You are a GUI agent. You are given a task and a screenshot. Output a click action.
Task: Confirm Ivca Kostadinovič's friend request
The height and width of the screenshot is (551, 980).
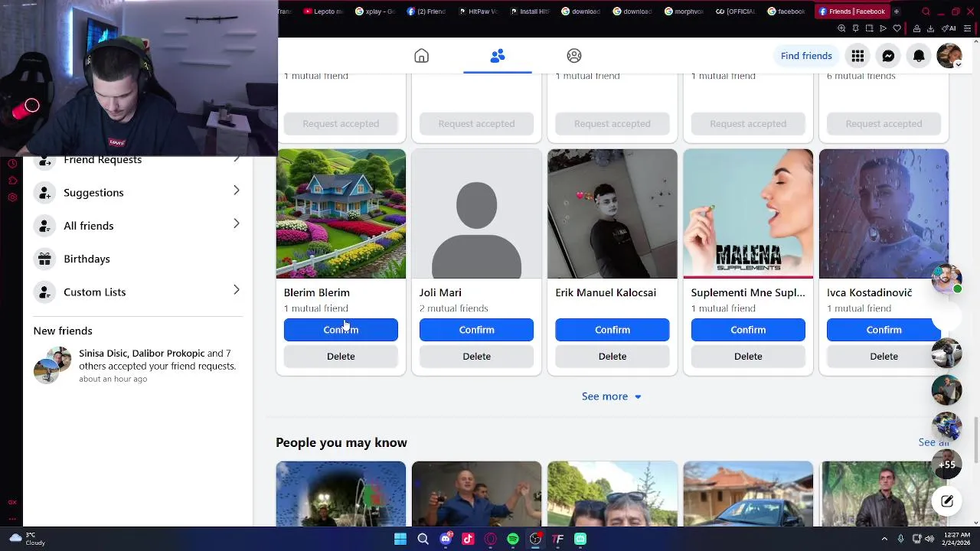[x=884, y=330]
